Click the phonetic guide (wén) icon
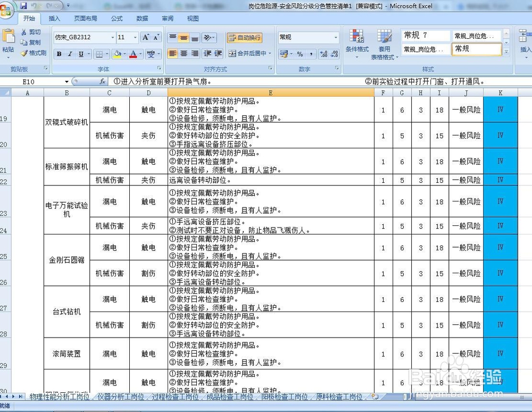 pyautogui.click(x=151, y=54)
